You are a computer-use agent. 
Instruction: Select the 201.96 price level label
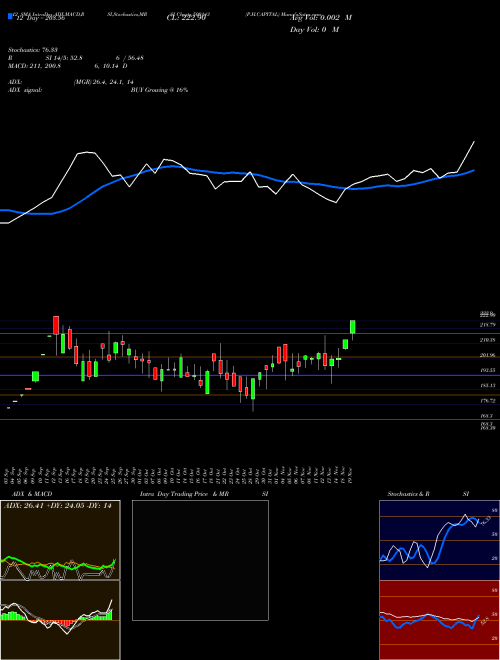487,356
